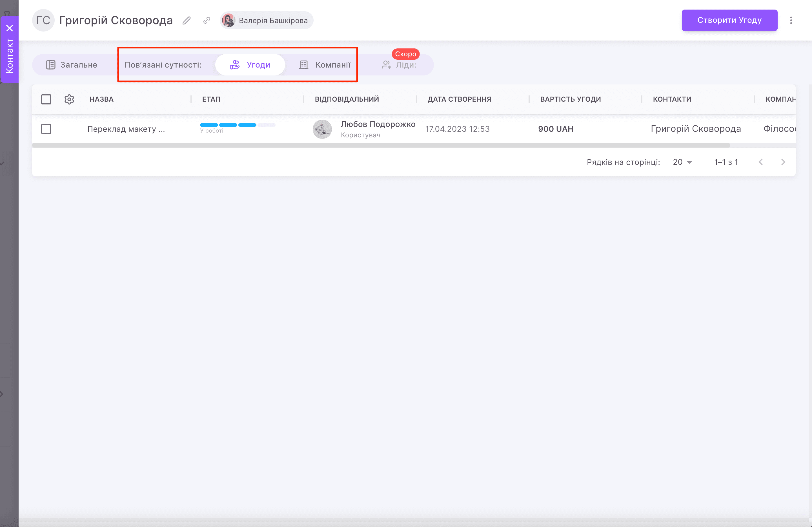Go to next page arrow
Screen dimensions: 812x527
click(x=783, y=162)
